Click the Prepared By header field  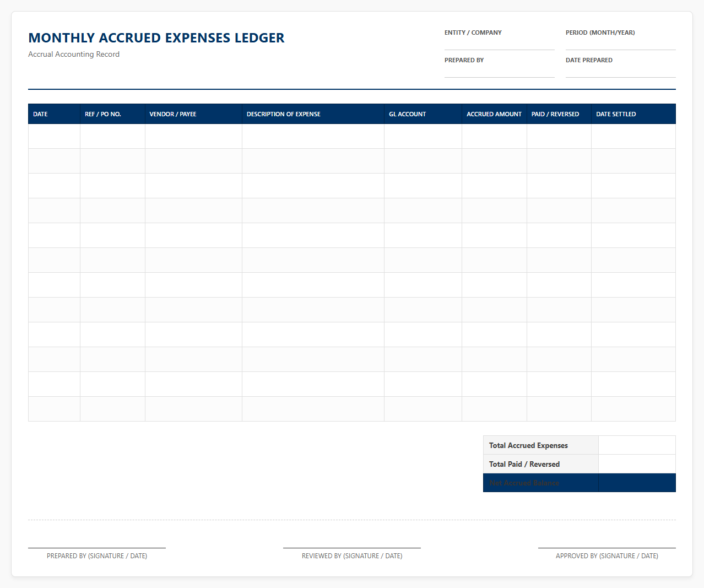(x=500, y=72)
